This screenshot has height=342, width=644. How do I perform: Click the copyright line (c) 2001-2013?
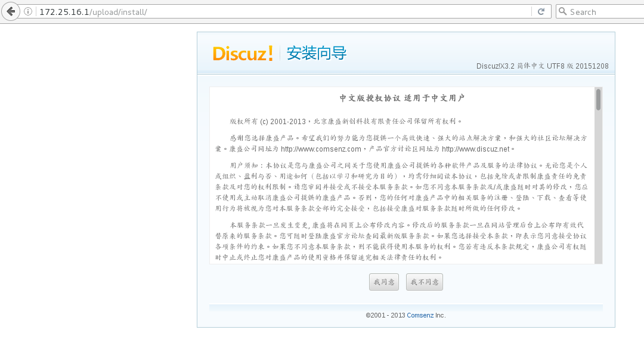point(346,121)
